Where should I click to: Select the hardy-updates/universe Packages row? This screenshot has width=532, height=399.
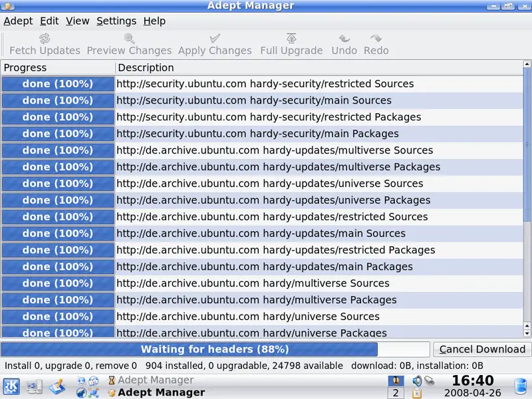coord(262,200)
